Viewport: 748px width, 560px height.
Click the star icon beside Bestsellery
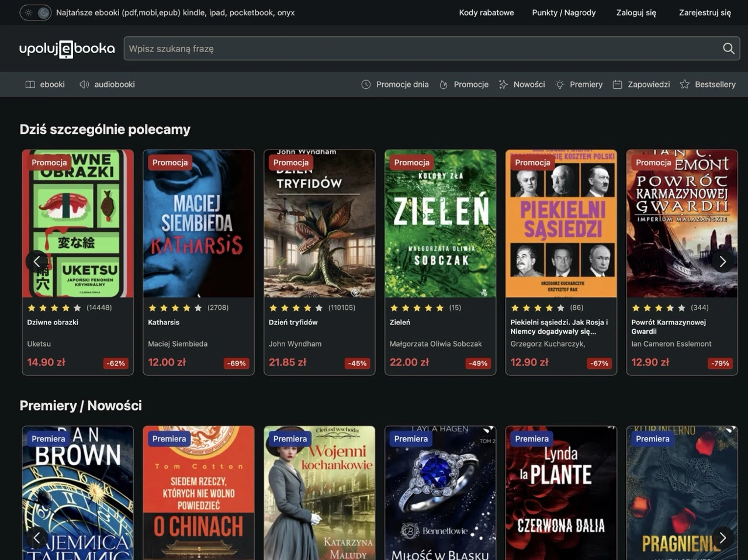(684, 84)
